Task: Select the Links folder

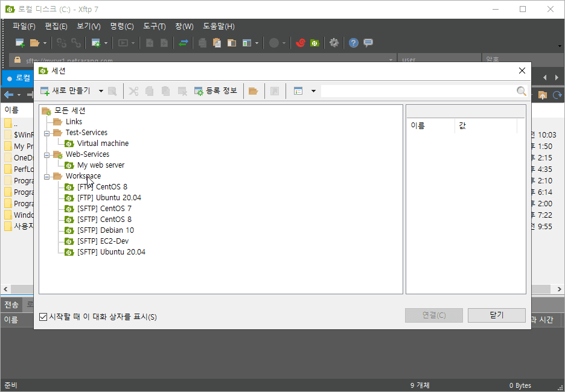Action: (x=74, y=122)
